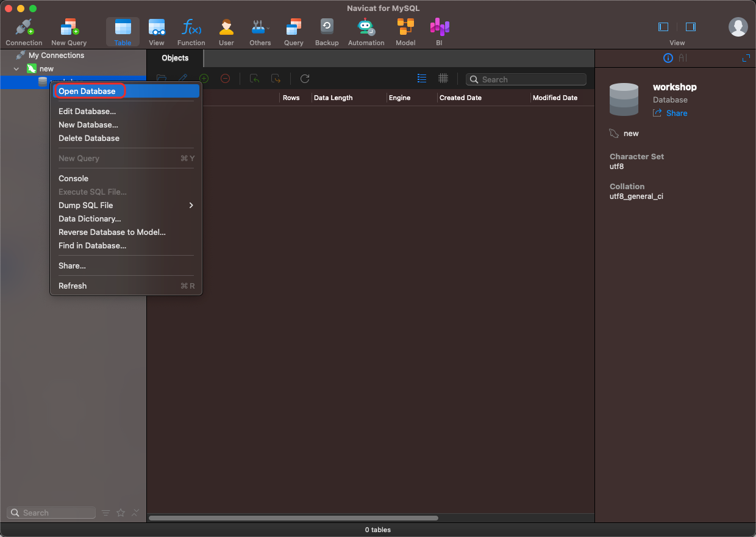Select Reverse Database to Model...

[126, 232]
